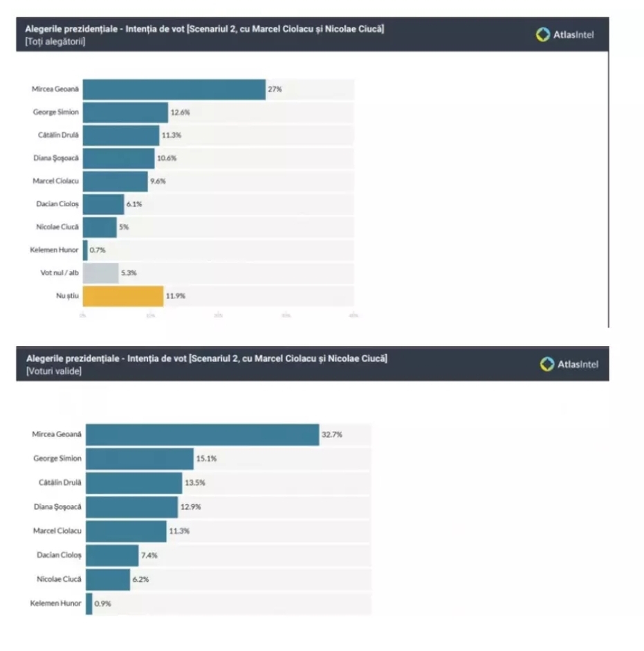Viewport: 644px width, 651px height.
Task: Click the Kelemen Hunor 0.7% label
Action: pos(98,250)
